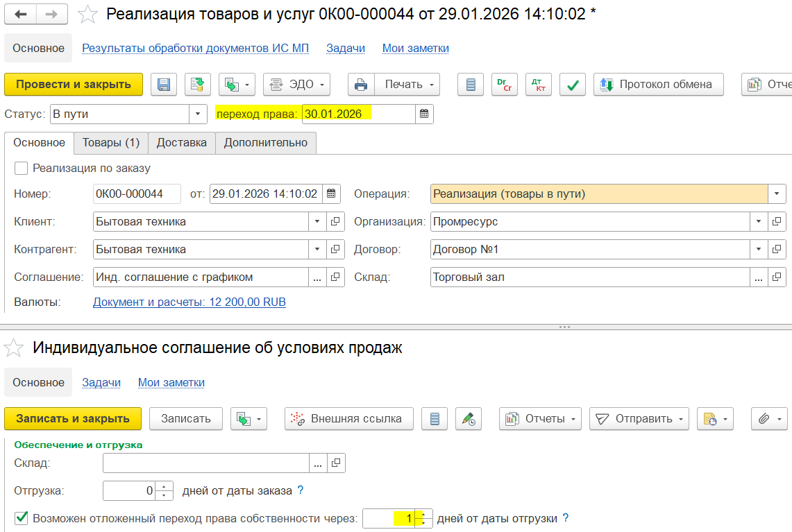Go back using the left arrow
The height and width of the screenshot is (532, 792).
coord(22,14)
